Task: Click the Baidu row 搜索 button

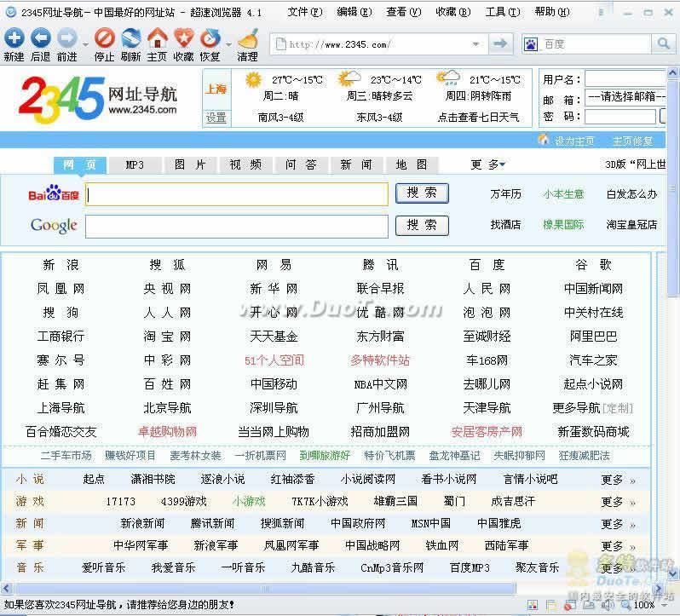Action: coord(422,193)
